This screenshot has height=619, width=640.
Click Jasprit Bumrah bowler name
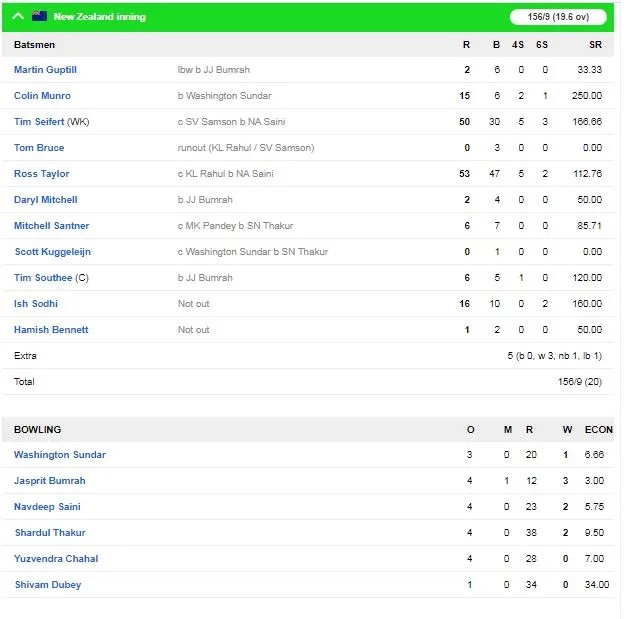49,481
